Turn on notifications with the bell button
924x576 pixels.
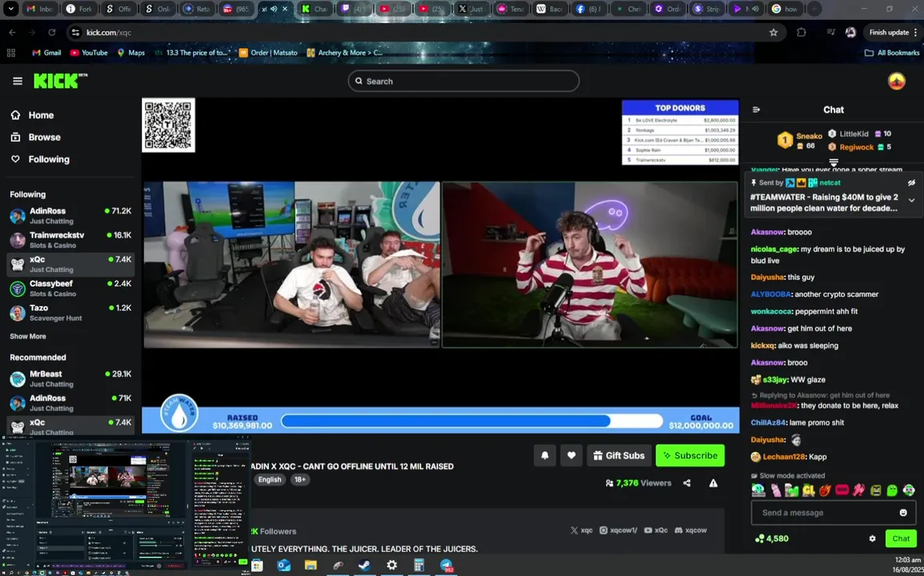point(544,455)
